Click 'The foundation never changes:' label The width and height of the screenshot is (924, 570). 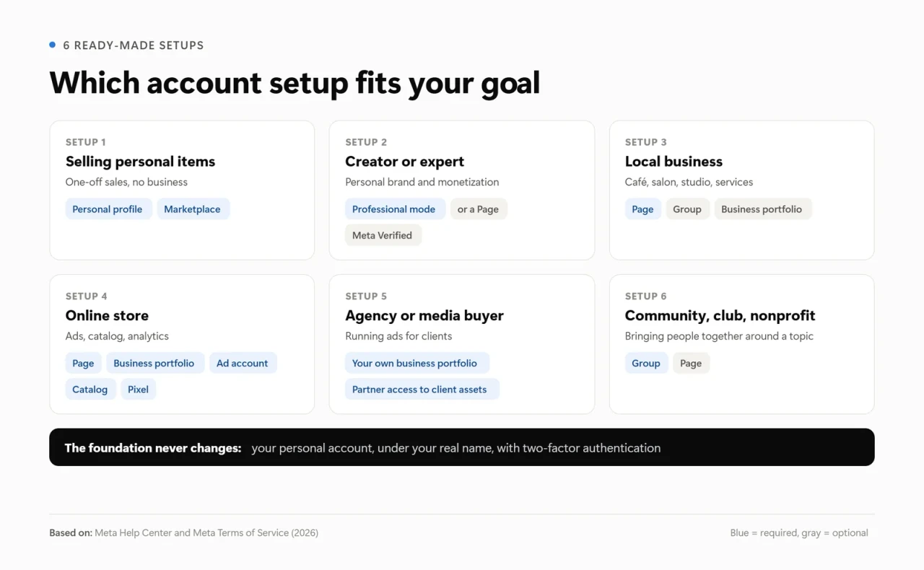pyautogui.click(x=153, y=448)
